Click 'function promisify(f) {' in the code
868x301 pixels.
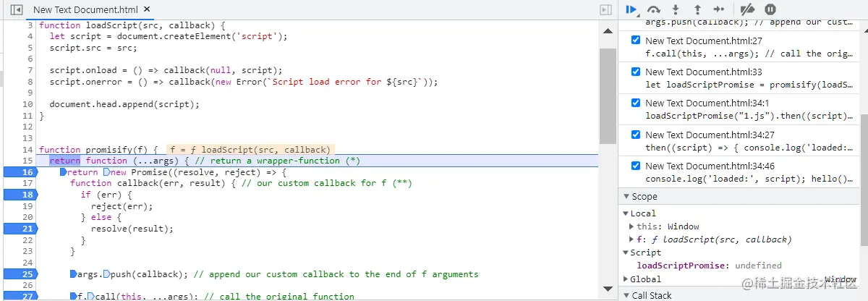[98, 150]
